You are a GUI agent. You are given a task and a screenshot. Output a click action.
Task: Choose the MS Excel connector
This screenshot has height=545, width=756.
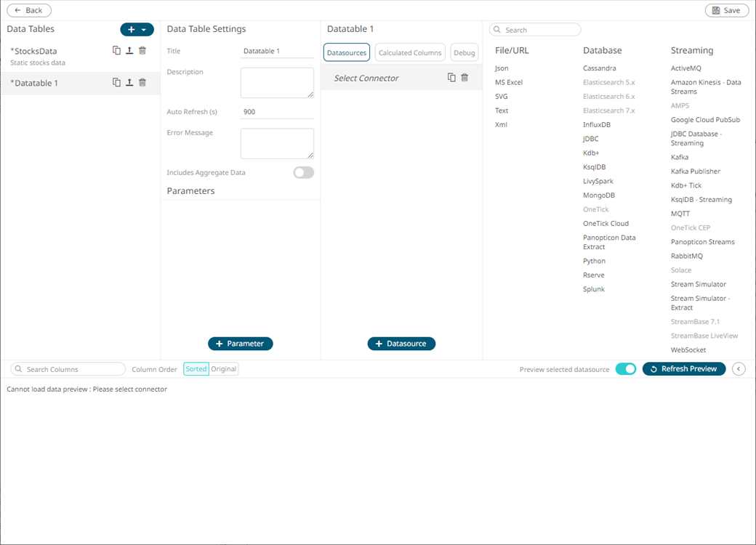pos(509,82)
